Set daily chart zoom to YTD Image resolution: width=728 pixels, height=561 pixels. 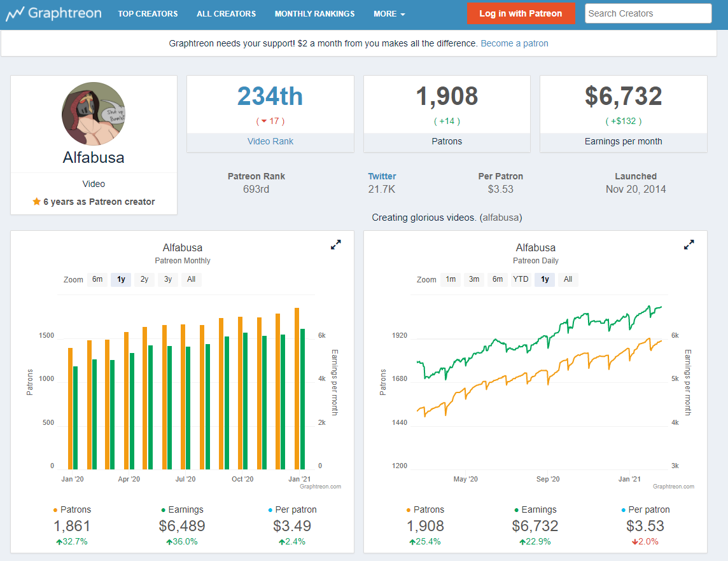point(521,279)
